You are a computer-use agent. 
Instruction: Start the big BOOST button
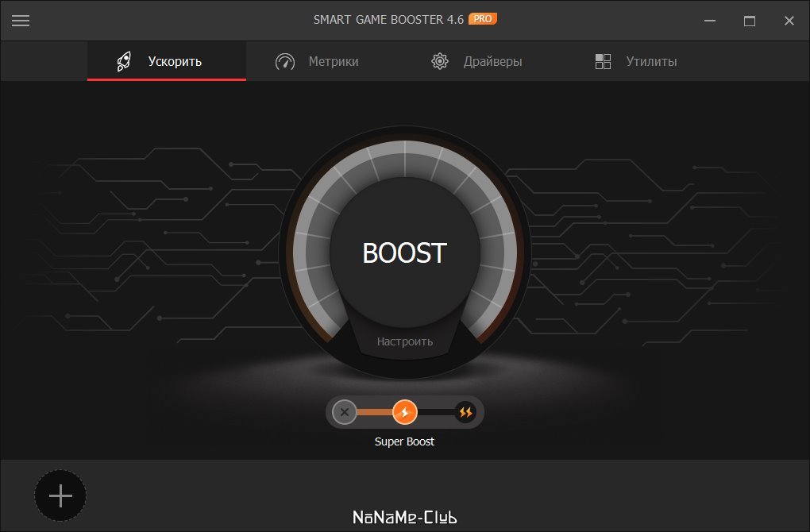[404, 253]
